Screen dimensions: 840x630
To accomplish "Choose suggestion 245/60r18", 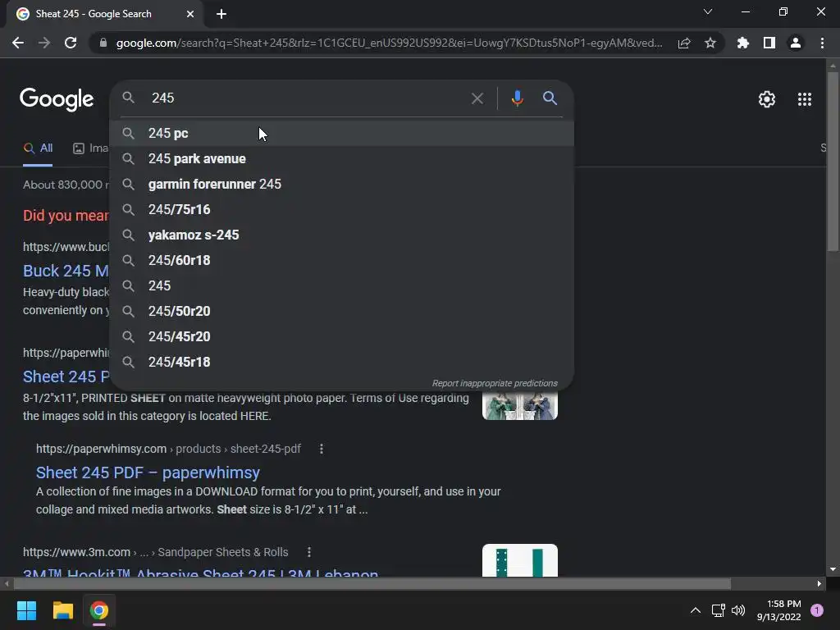I will click(342, 260).
